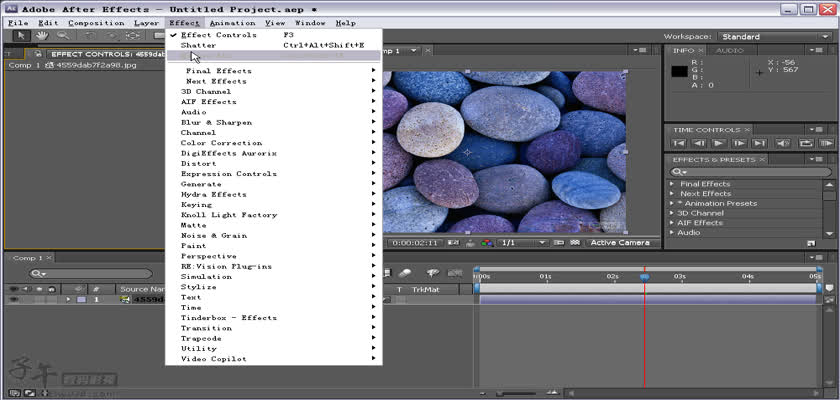The image size is (840, 400).
Task: Open Blur & Sharpen submenu
Action: pos(274,123)
